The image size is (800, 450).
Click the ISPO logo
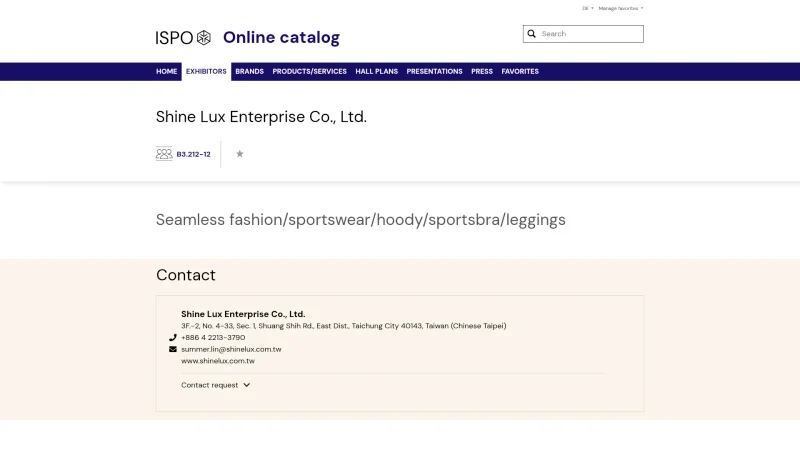(183, 38)
